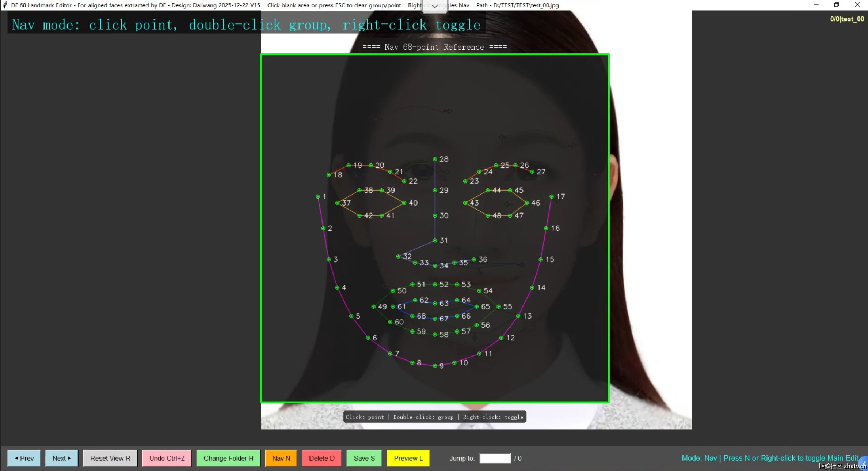Click Undo Ctrl+Z button
868x471 pixels.
coord(167,458)
